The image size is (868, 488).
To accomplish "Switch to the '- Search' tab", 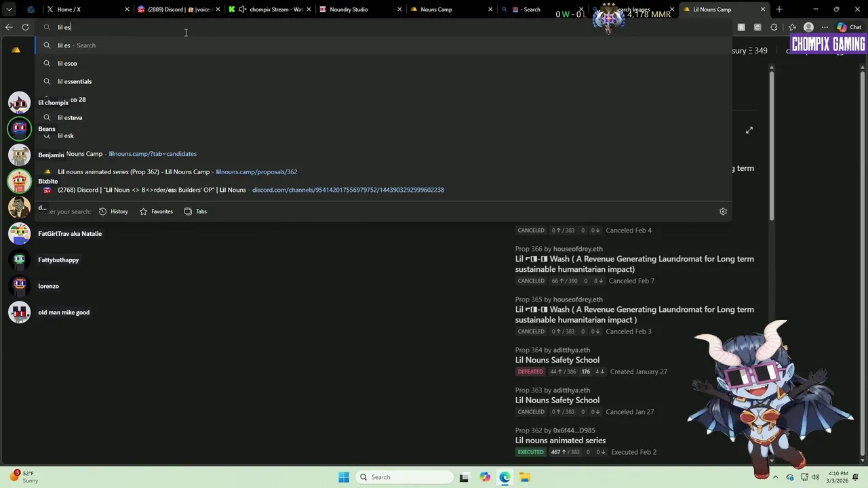I will (536, 9).
